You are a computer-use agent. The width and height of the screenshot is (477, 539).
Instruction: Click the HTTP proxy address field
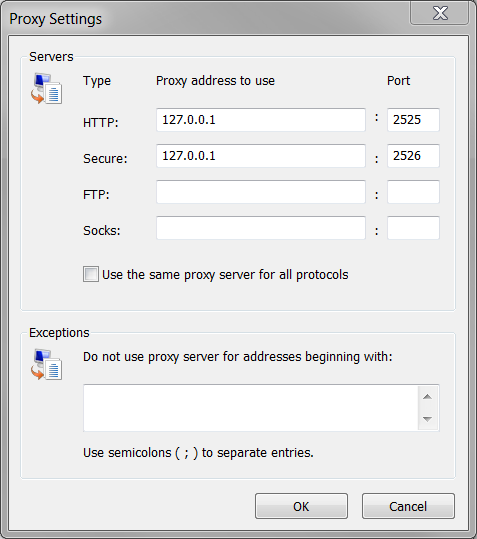tap(261, 120)
